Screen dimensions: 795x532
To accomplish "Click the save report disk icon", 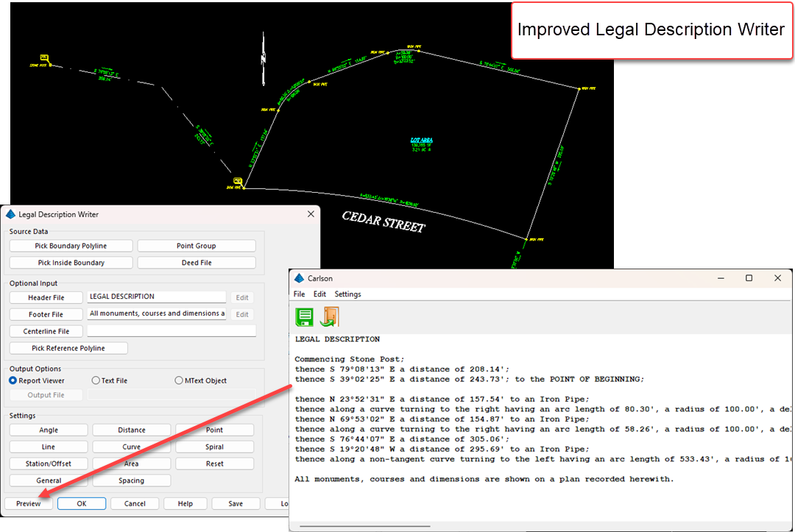I will [303, 317].
